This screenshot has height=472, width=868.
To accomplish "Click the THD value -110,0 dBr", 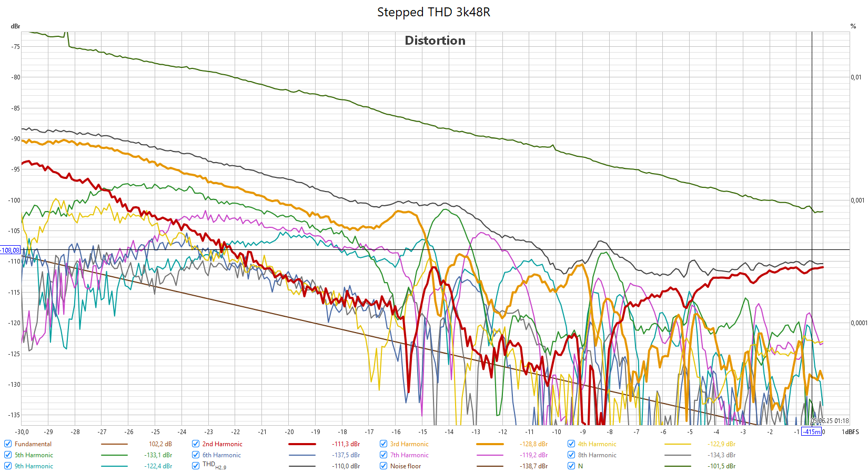I will tap(346, 466).
